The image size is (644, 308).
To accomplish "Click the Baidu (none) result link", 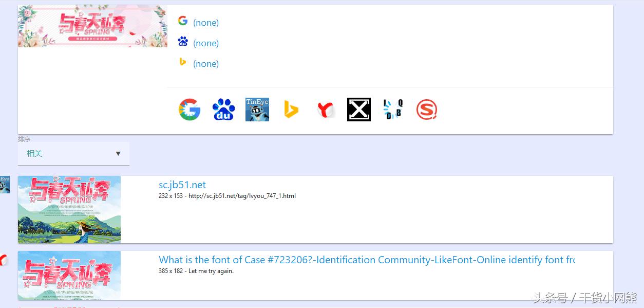I will [206, 43].
